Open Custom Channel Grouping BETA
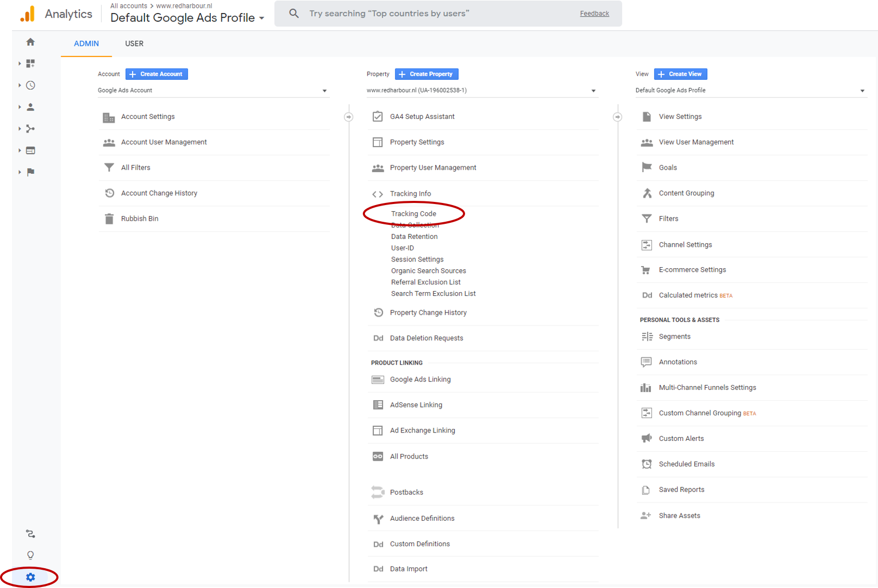This screenshot has height=588, width=878. pyautogui.click(x=707, y=413)
